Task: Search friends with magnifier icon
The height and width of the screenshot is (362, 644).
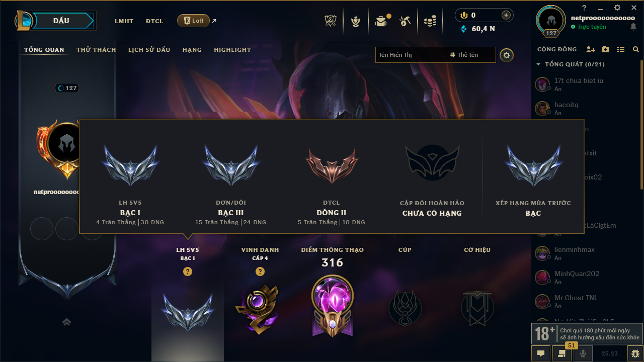Action: 636,49
